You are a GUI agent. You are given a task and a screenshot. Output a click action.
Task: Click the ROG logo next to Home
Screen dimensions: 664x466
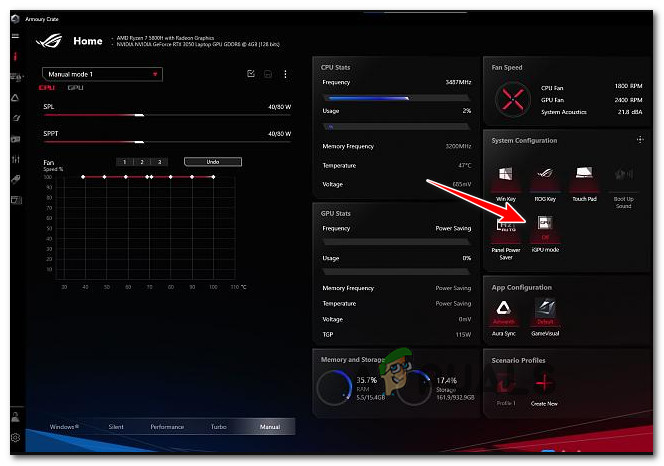(x=50, y=41)
